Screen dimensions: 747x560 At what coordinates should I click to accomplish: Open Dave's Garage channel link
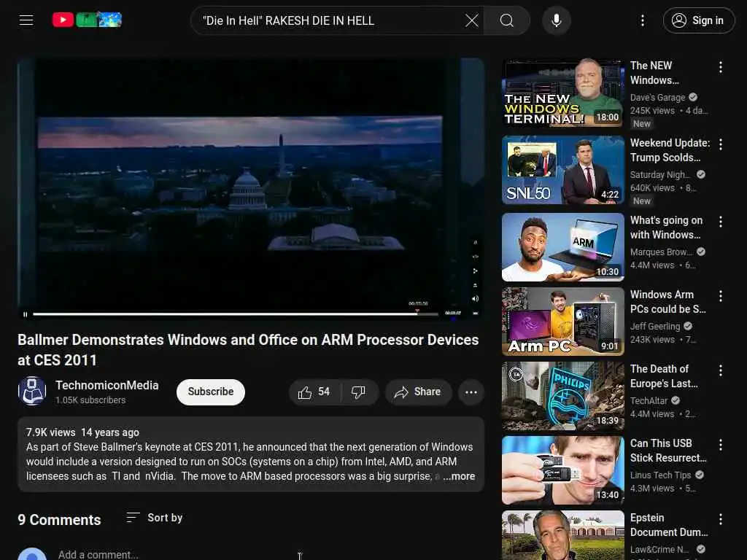pos(657,97)
